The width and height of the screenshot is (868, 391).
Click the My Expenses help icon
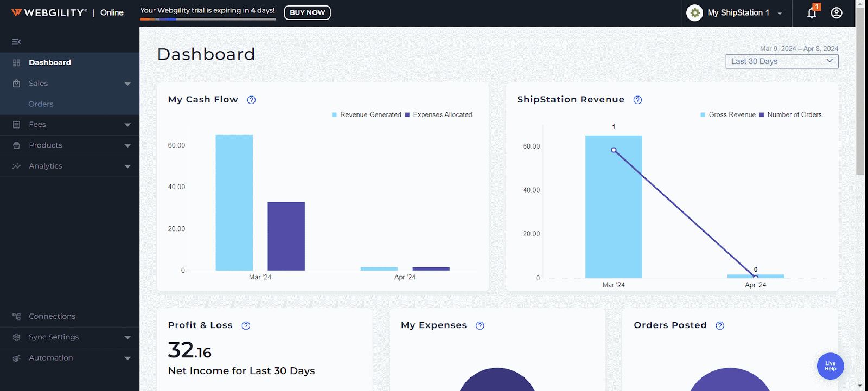pos(480,325)
